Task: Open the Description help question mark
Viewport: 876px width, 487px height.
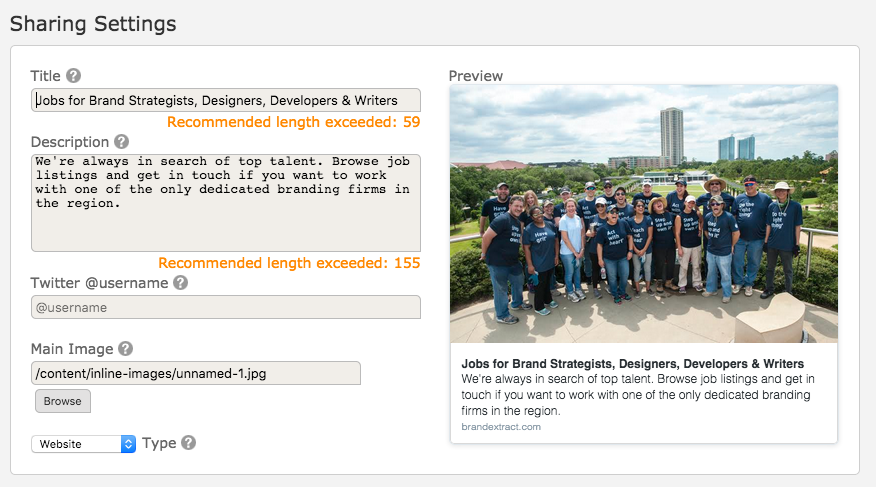Action: [121, 142]
